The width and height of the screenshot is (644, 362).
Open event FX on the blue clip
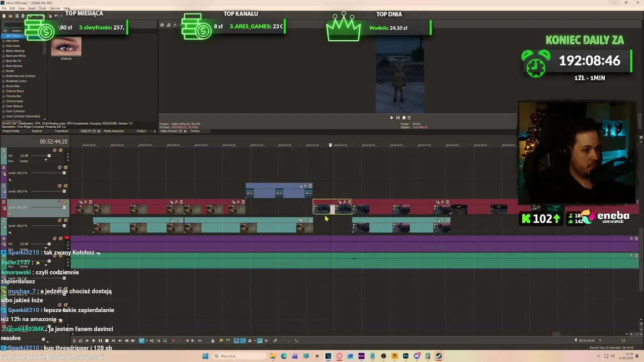pos(305,186)
